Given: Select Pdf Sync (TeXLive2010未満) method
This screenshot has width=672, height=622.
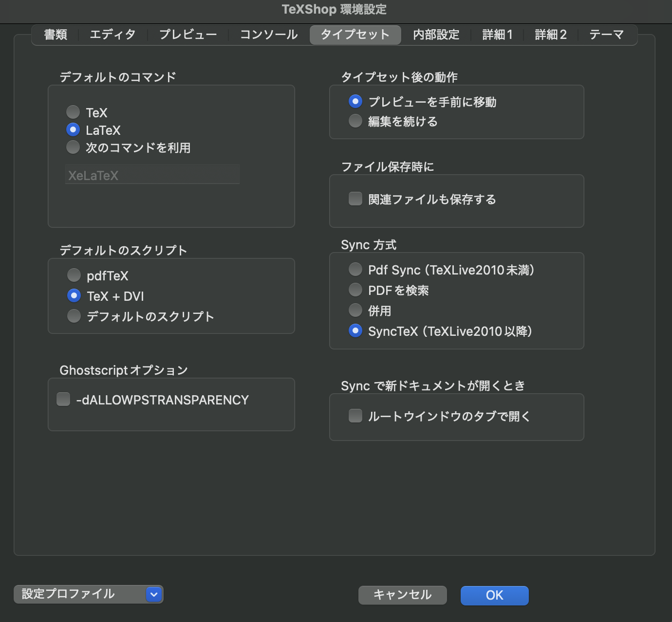Looking at the screenshot, I should pos(355,270).
